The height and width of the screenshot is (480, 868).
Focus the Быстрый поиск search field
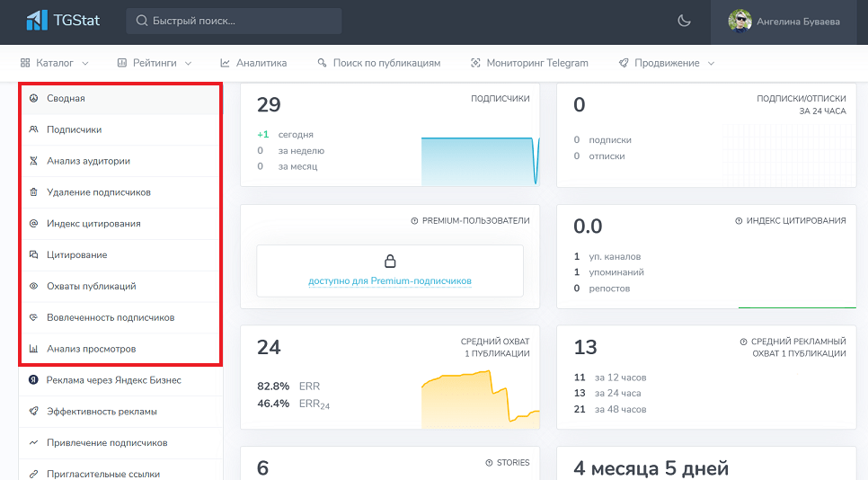[234, 21]
